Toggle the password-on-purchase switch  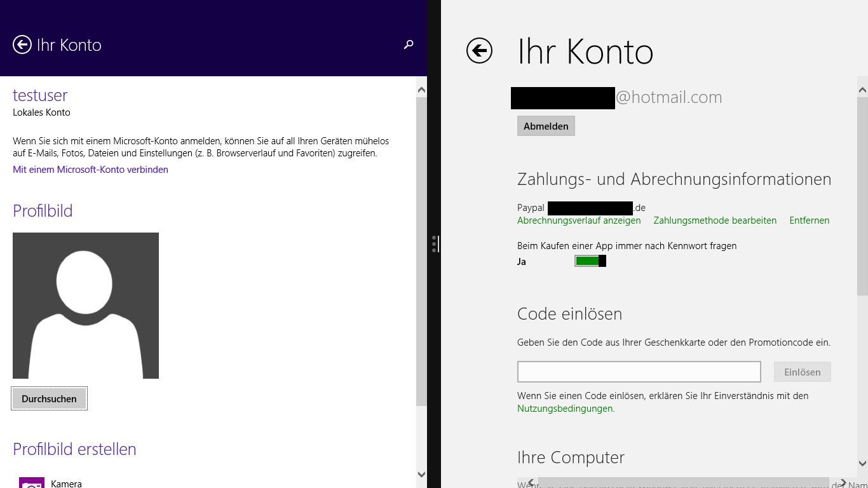(590, 261)
